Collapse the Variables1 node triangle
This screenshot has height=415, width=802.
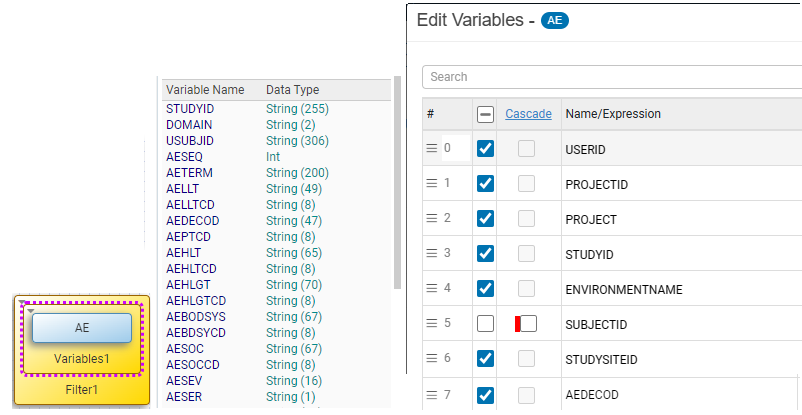[31, 311]
